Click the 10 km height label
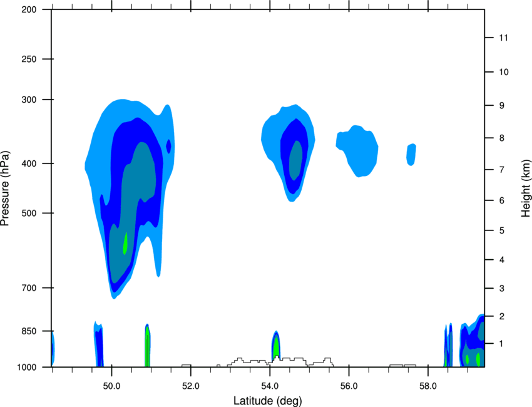 (x=504, y=72)
